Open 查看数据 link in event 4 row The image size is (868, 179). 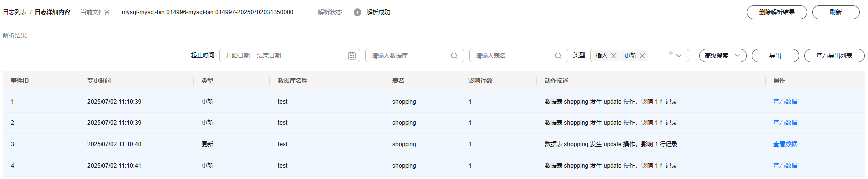coord(785,166)
